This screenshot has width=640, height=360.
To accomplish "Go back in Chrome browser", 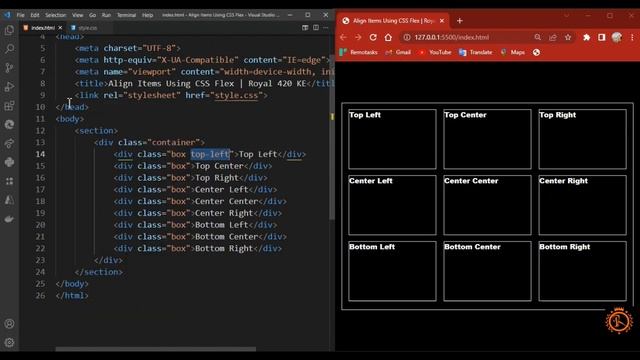I will [343, 37].
